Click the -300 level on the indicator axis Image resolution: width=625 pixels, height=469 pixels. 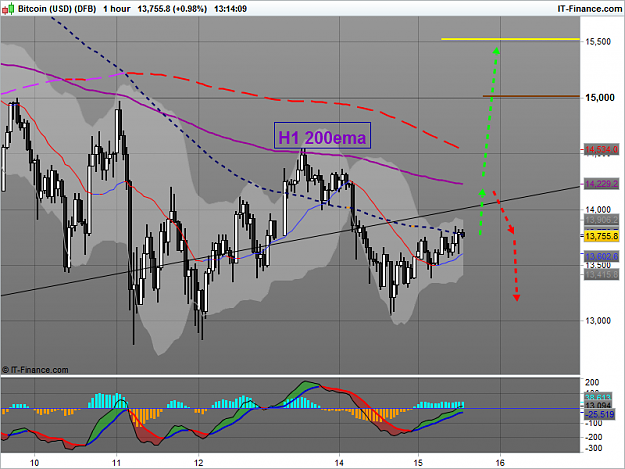coord(594,448)
